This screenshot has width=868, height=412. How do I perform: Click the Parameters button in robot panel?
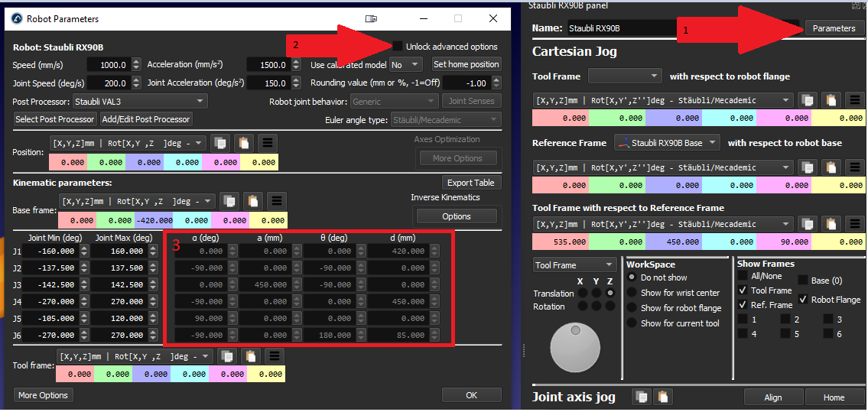(x=834, y=28)
